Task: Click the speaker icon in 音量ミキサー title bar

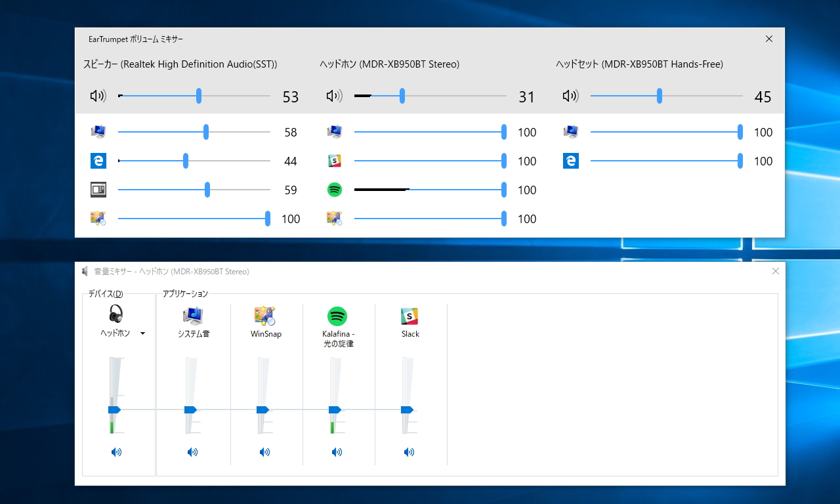Action: (85, 271)
